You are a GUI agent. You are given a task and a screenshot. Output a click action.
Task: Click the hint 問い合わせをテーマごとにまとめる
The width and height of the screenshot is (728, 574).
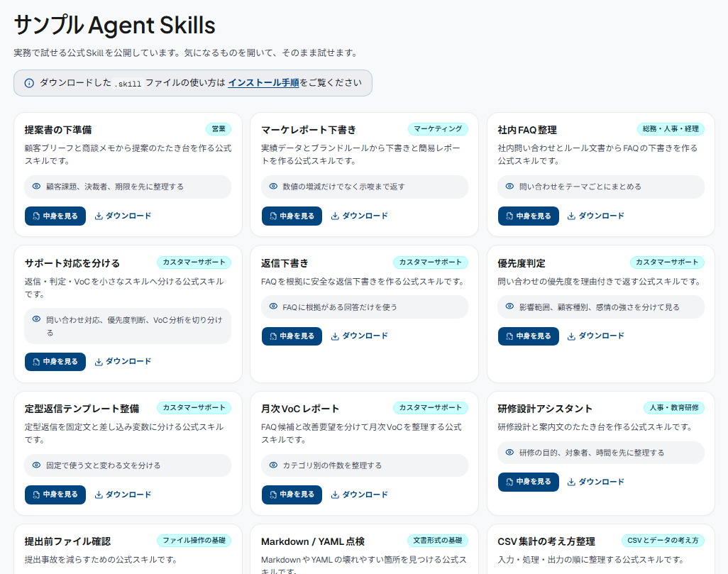[x=580, y=187]
